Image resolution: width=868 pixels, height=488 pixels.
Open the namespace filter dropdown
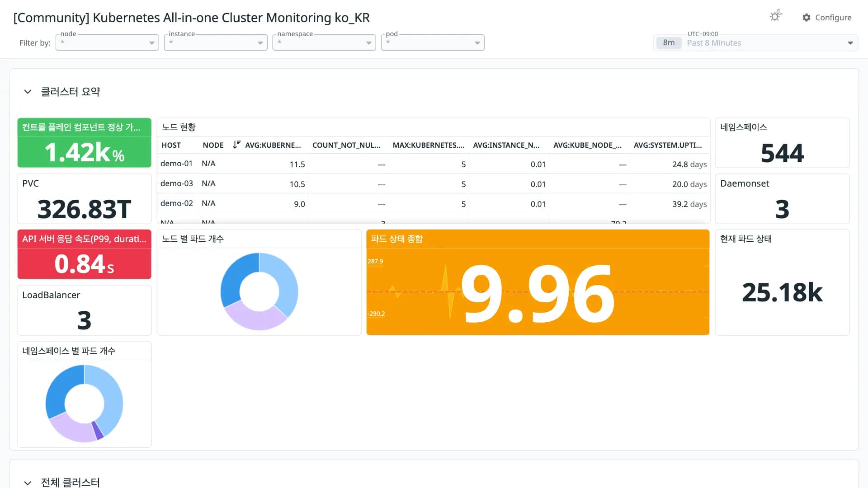click(324, 42)
